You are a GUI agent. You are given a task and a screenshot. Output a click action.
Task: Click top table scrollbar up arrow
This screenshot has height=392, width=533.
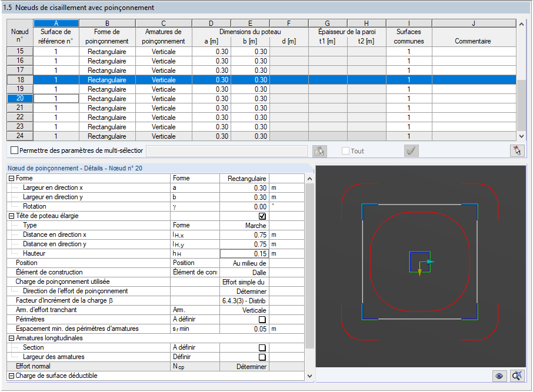(521, 24)
